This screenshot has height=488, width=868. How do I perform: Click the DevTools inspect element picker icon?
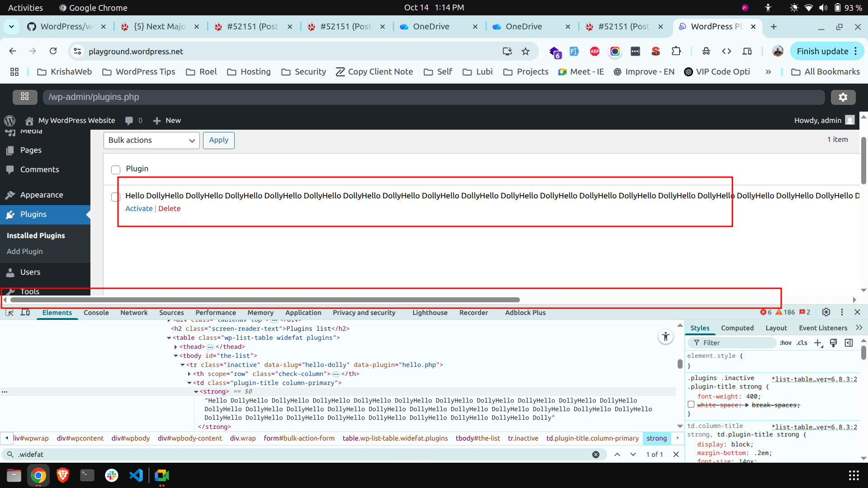[x=9, y=313]
